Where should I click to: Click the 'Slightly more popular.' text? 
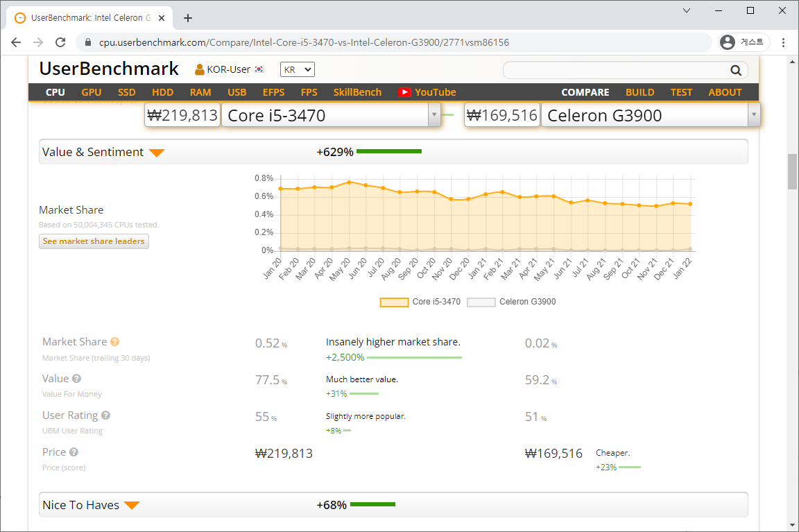(x=366, y=416)
